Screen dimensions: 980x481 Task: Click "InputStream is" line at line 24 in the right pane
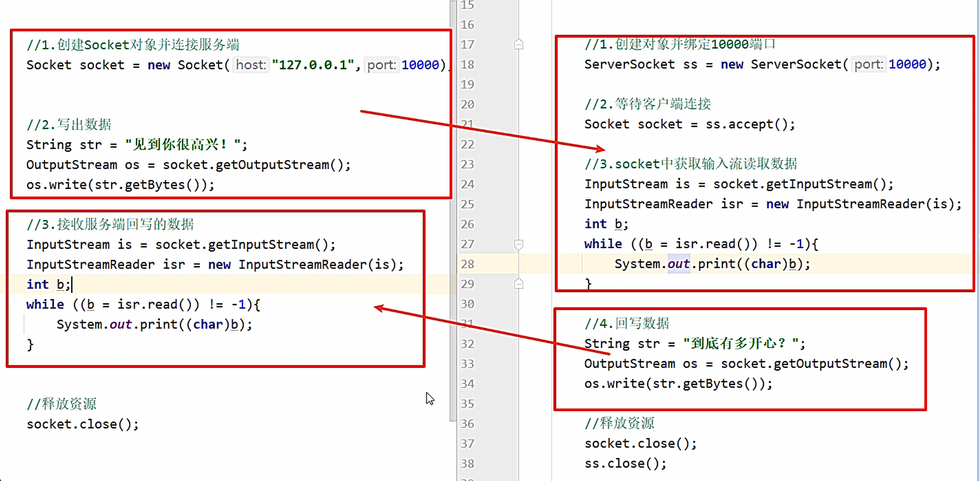click(x=739, y=184)
